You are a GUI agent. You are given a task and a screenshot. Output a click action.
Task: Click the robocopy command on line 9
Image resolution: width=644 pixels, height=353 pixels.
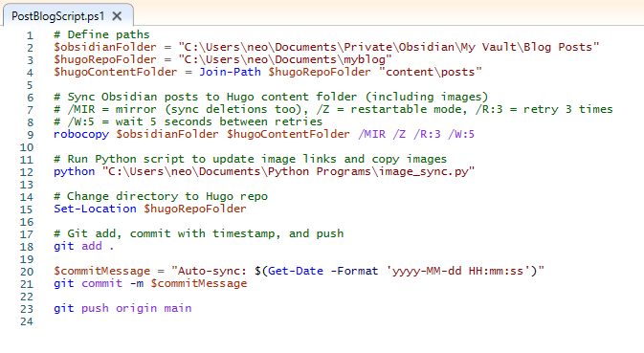(x=81, y=134)
